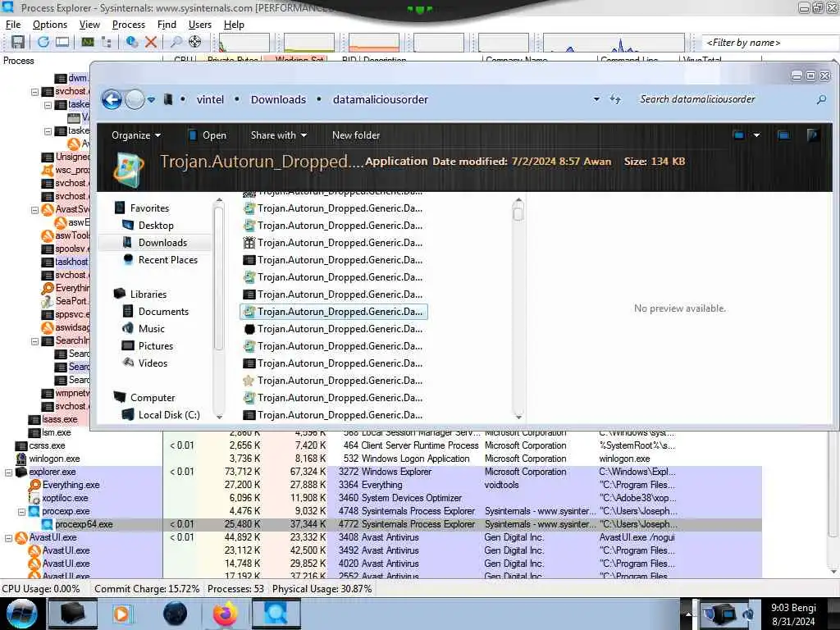The width and height of the screenshot is (840, 630).
Task: Click the red X Kill Process icon
Action: point(151,42)
